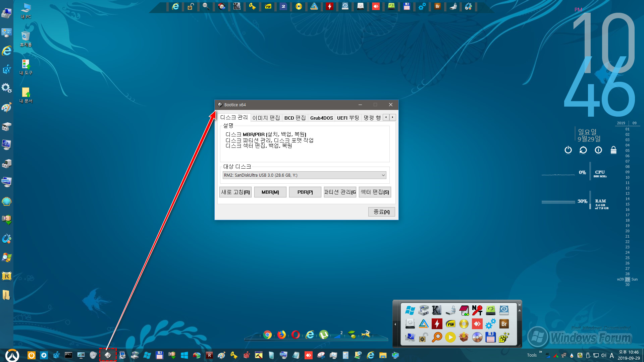This screenshot has width=644, height=362.
Task: Click the Overwatch-style start button
Action: click(12, 355)
